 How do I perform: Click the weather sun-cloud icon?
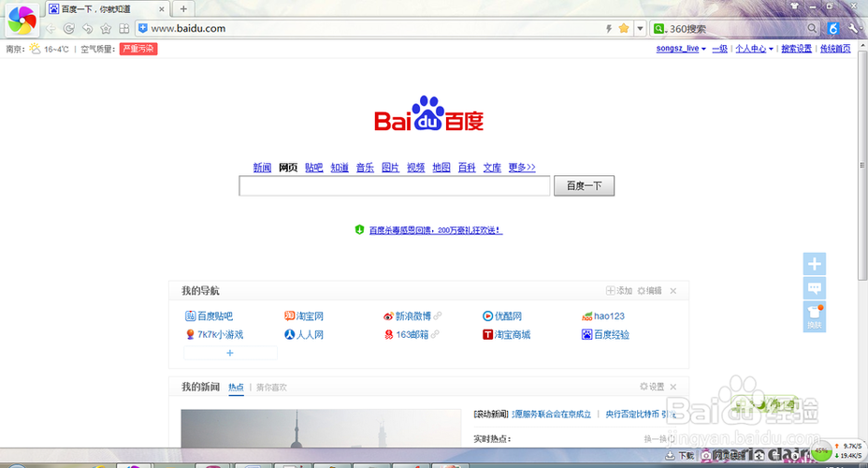[35, 49]
